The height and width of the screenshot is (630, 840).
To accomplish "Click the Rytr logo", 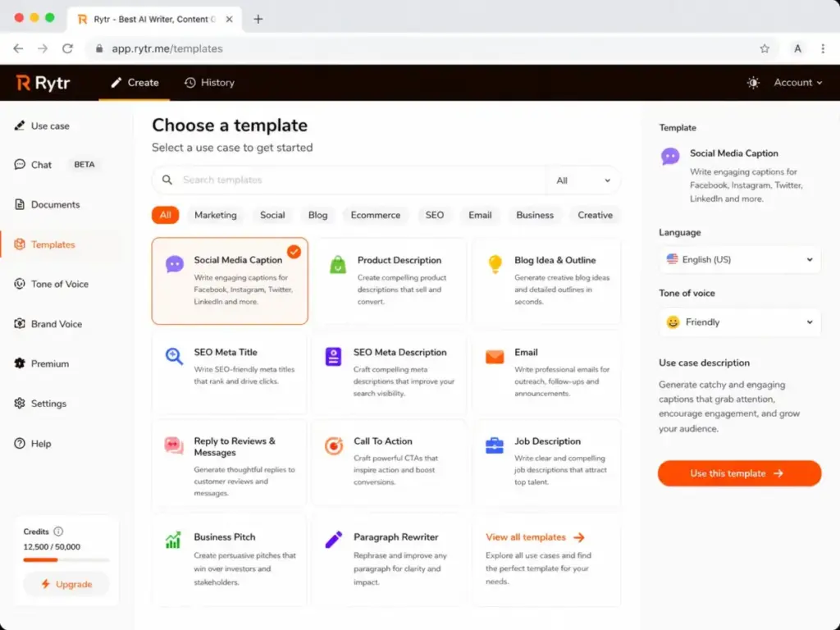I will [43, 83].
